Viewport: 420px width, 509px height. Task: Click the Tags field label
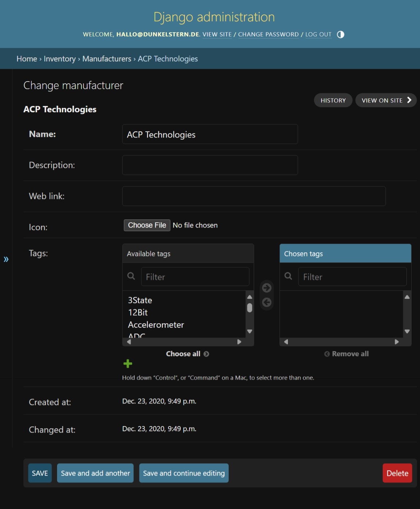[38, 253]
